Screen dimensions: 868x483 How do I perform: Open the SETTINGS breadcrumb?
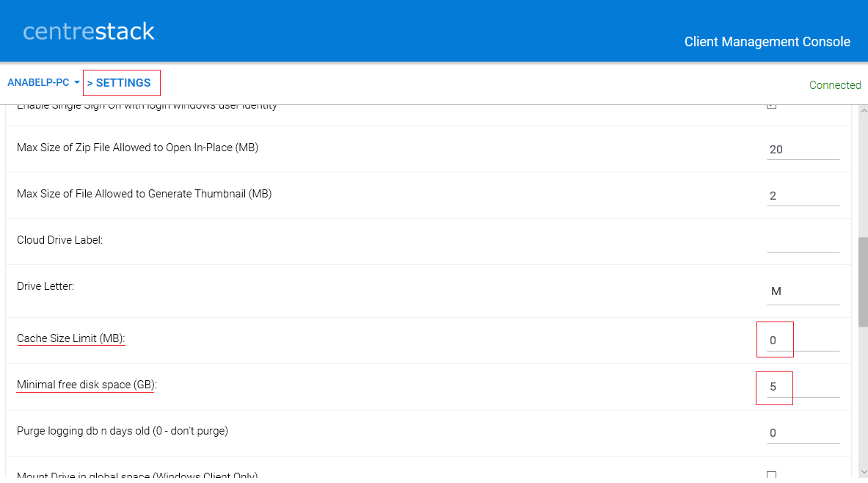(122, 82)
